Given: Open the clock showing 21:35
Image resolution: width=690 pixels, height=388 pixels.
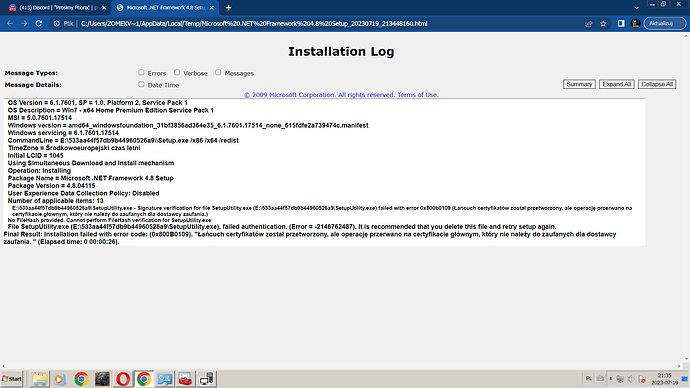Looking at the screenshot, I should click(x=664, y=379).
